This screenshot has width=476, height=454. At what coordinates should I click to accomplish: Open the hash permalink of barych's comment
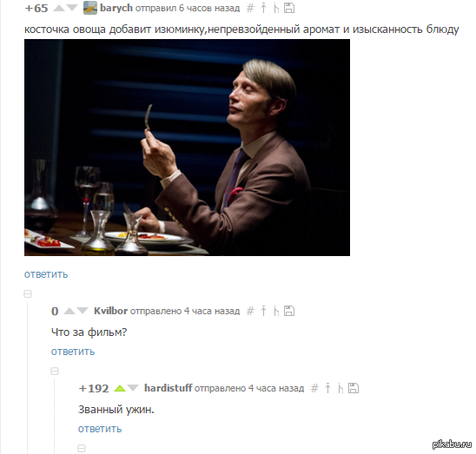tap(250, 8)
